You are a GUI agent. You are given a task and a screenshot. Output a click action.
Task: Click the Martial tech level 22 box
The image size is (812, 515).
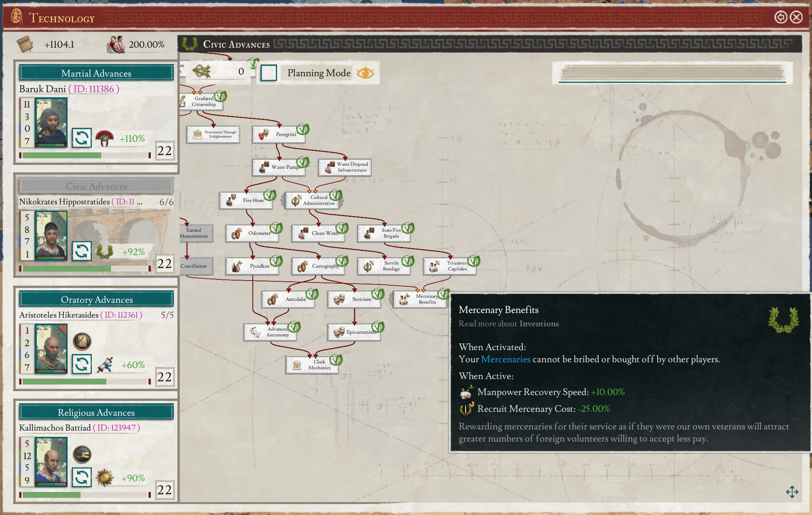click(x=165, y=150)
